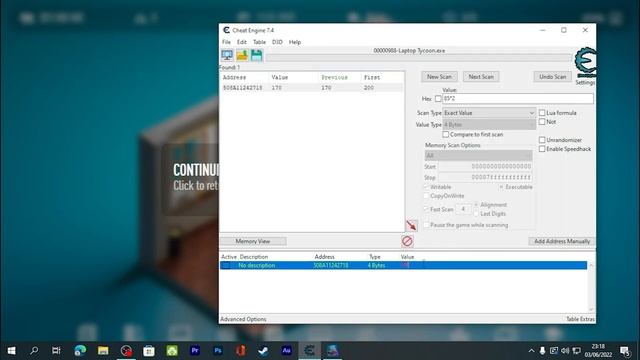Open Cheat Engine Settings logo

[x=585, y=62]
